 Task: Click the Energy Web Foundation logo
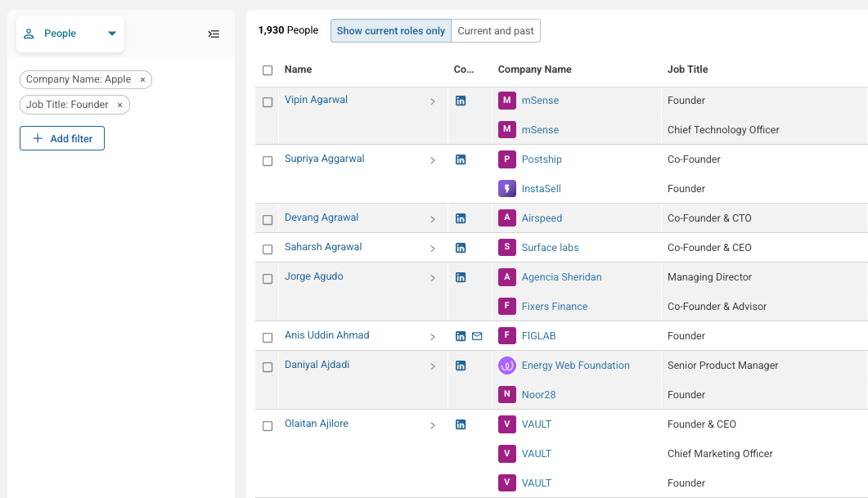click(507, 366)
